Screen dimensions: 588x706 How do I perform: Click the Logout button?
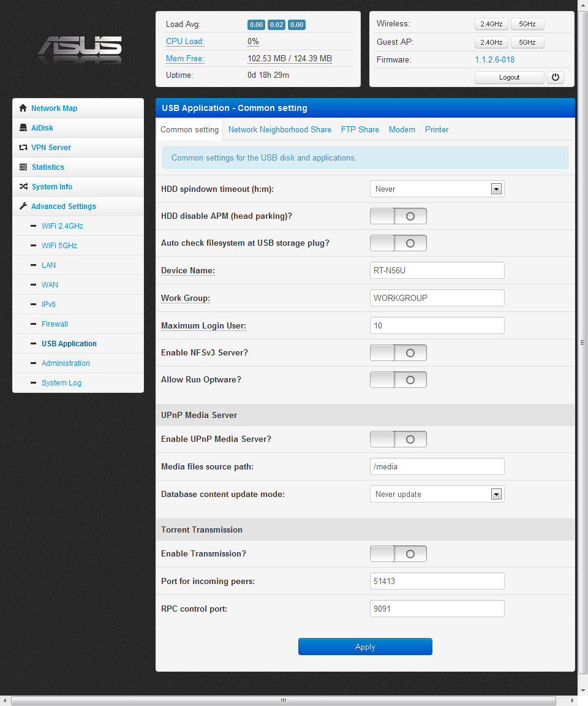point(509,78)
